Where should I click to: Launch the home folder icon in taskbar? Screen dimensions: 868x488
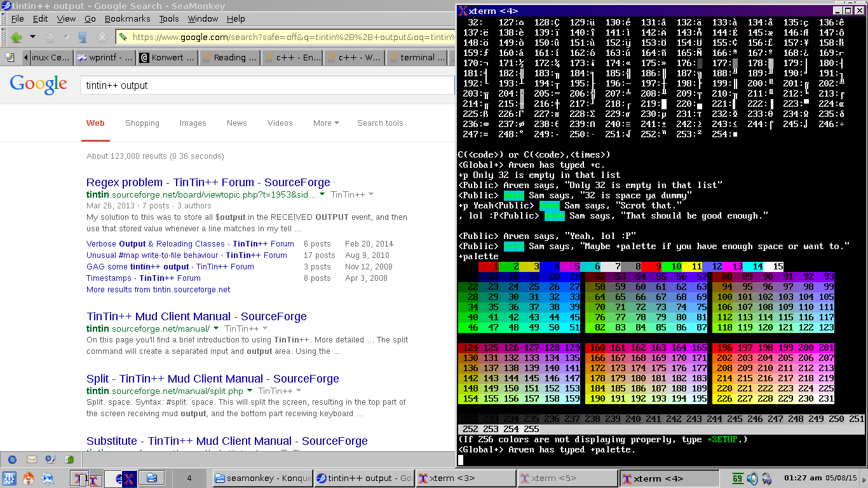tap(29, 478)
